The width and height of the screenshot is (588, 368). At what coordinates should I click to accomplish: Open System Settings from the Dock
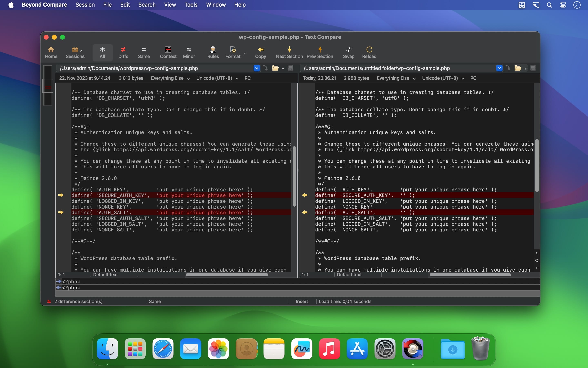pos(385,349)
